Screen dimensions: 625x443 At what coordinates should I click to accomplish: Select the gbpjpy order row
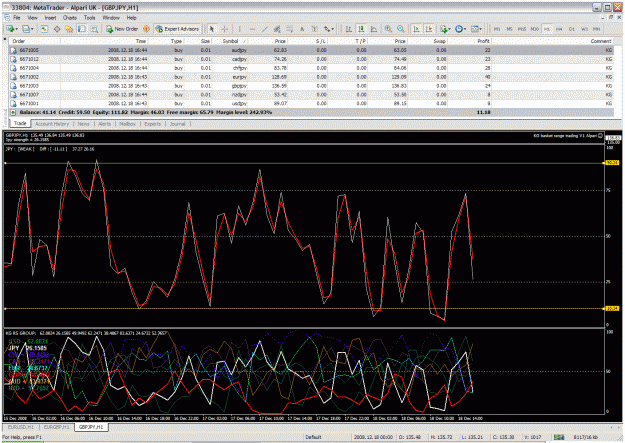(311, 86)
